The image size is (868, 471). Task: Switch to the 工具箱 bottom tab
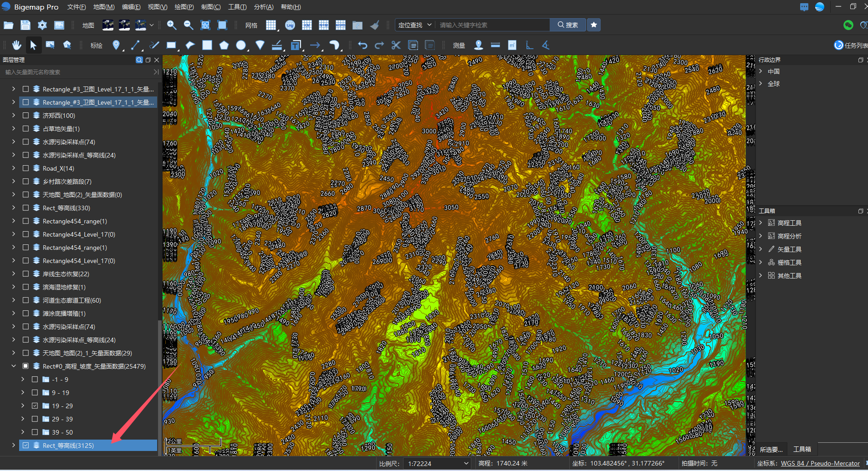pos(802,449)
